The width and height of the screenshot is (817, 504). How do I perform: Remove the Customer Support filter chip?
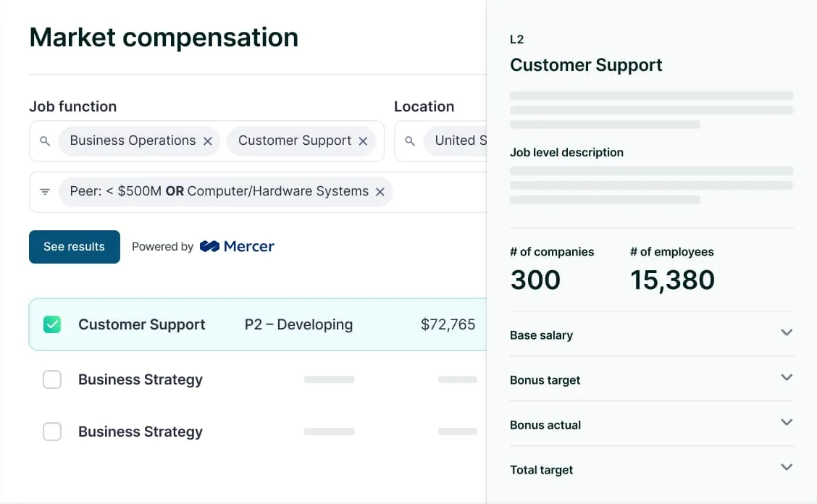(x=364, y=141)
